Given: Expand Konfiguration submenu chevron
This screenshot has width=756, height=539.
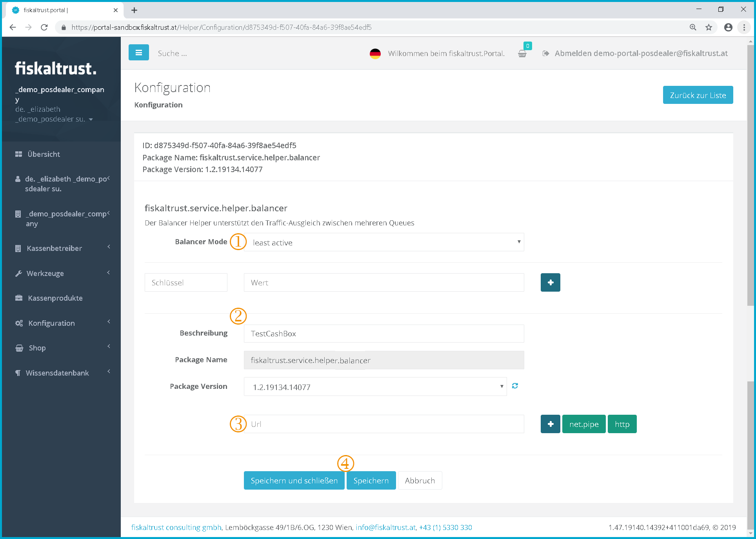Looking at the screenshot, I should point(109,321).
